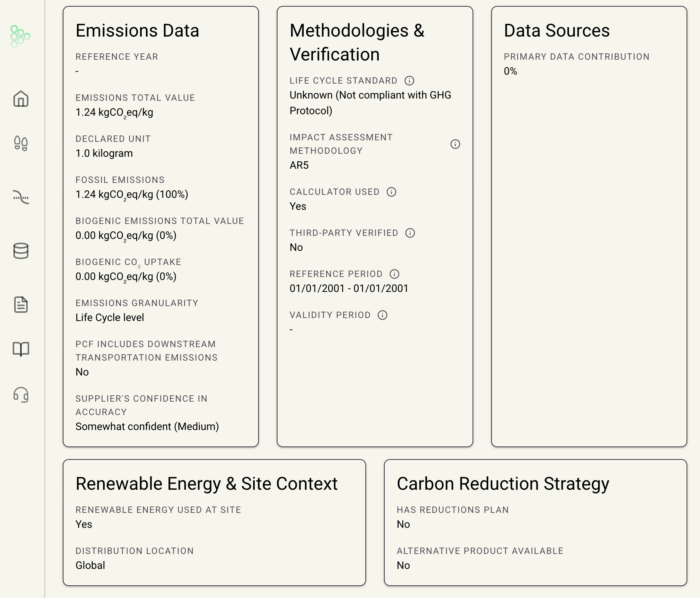Show info for Reference Period
The image size is (700, 598).
pos(394,274)
